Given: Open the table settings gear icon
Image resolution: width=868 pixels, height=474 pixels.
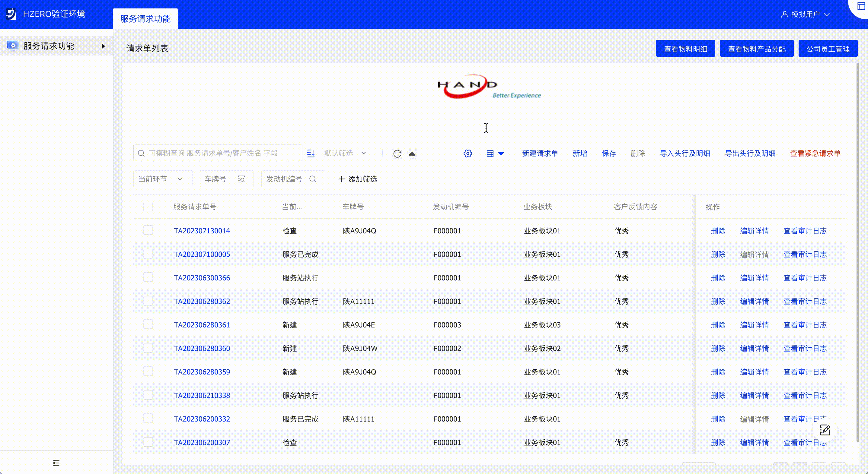Looking at the screenshot, I should pos(468,153).
